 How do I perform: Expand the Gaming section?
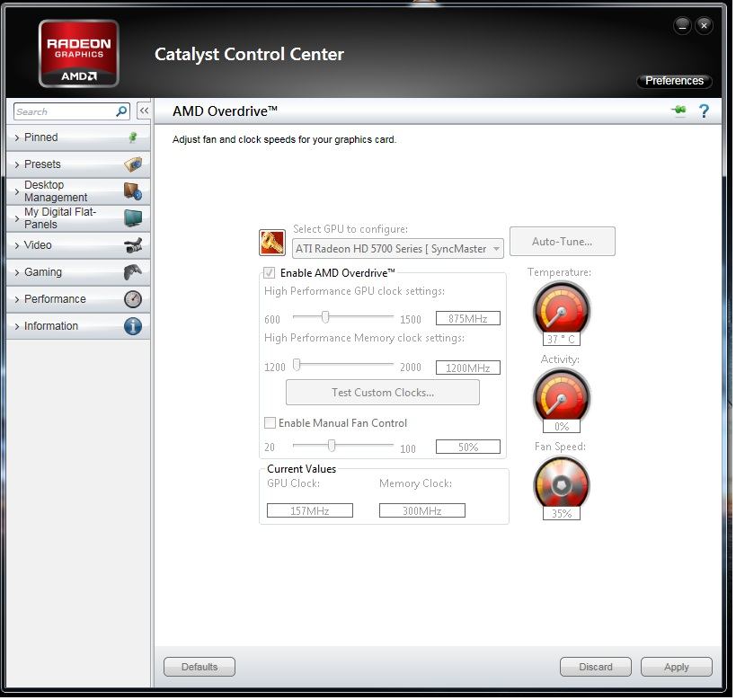pyautogui.click(x=78, y=272)
